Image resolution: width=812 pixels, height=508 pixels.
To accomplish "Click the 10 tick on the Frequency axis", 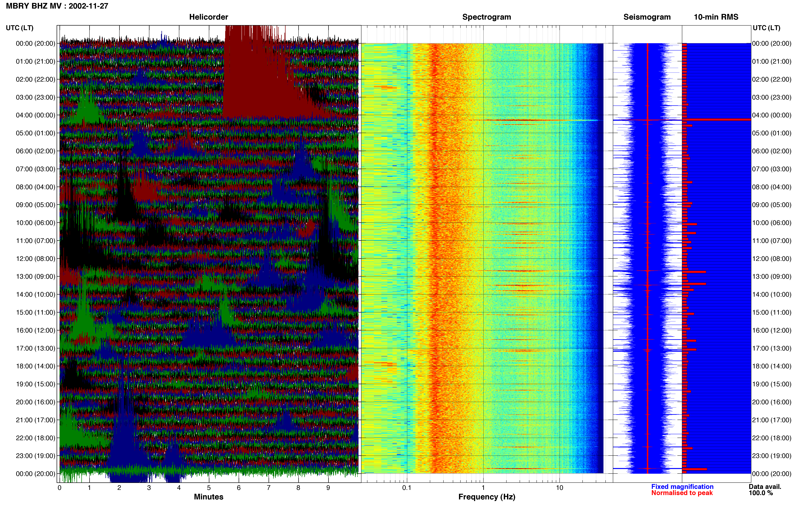I will click(559, 488).
